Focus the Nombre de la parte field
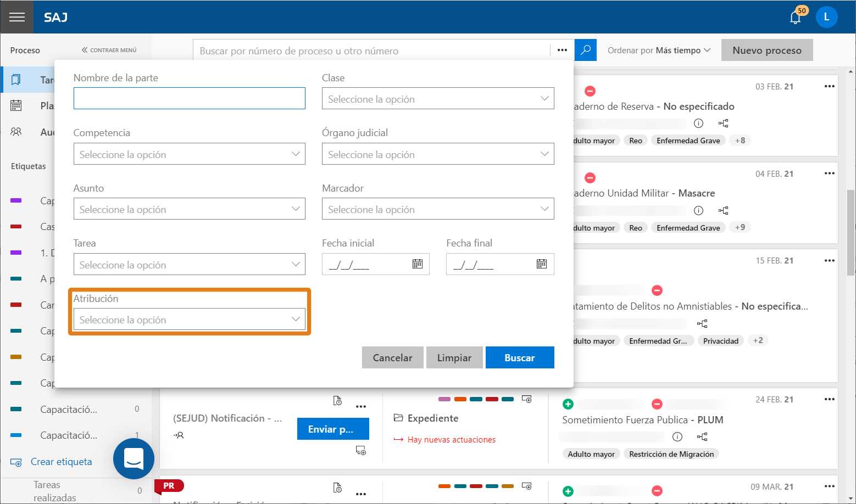This screenshot has height=504, width=856. [x=190, y=98]
